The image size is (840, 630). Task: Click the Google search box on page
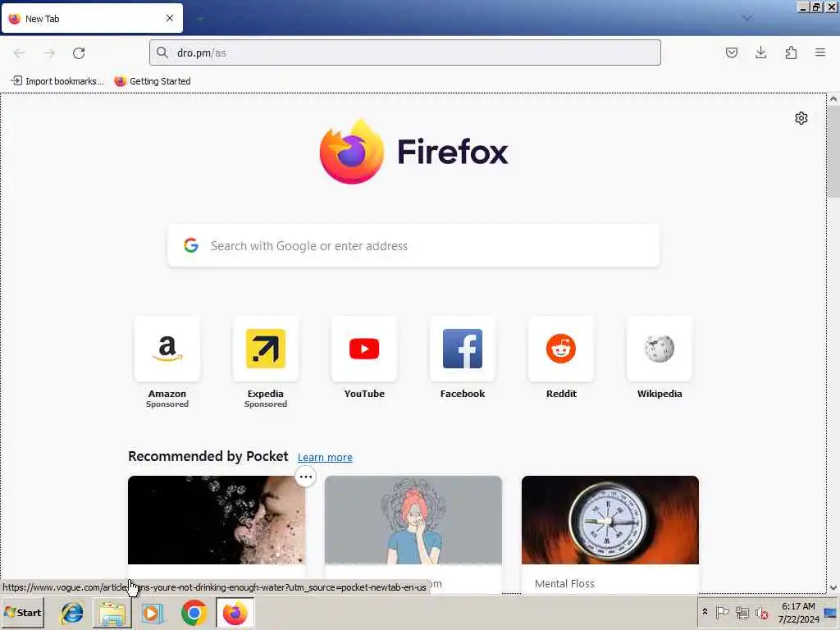(413, 245)
